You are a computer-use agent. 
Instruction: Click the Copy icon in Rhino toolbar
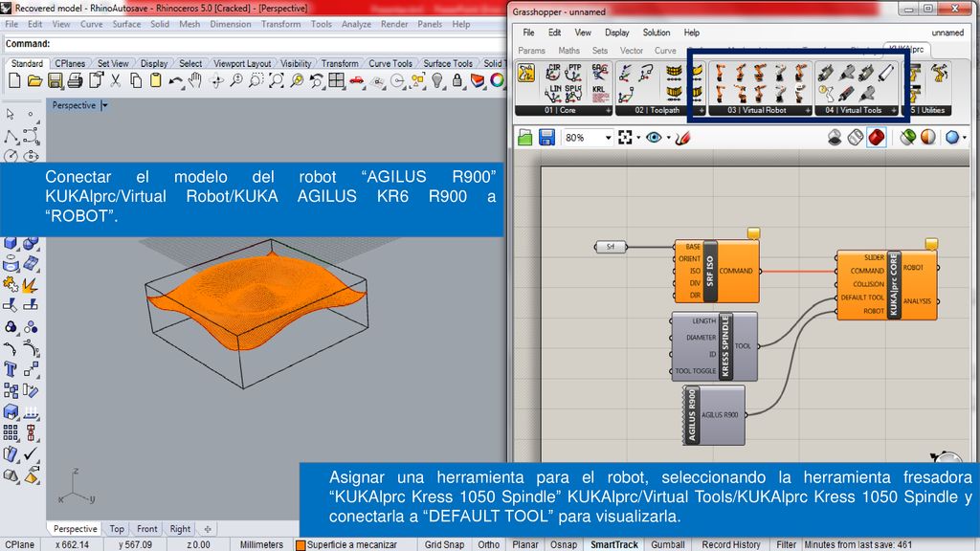[x=136, y=80]
